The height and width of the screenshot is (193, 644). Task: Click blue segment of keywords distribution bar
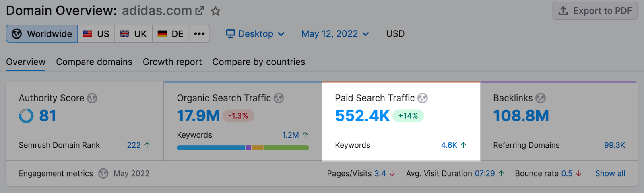(x=211, y=148)
